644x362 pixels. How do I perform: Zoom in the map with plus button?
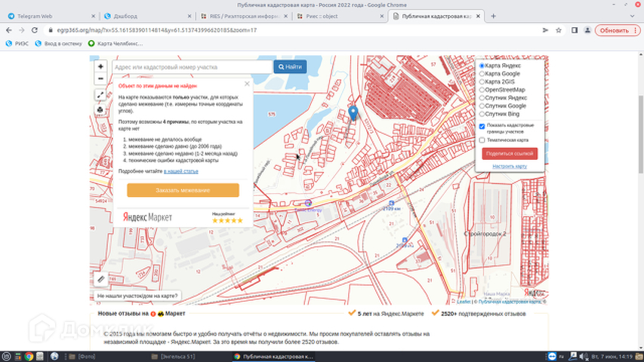click(100, 66)
